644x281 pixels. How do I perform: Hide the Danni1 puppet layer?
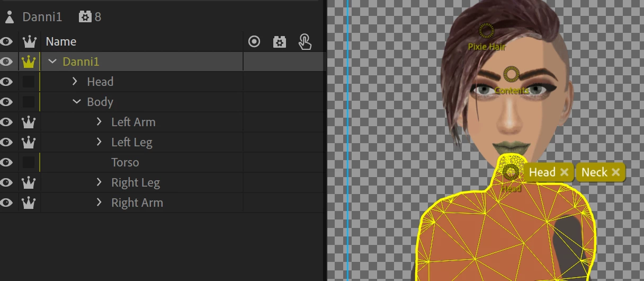point(6,62)
